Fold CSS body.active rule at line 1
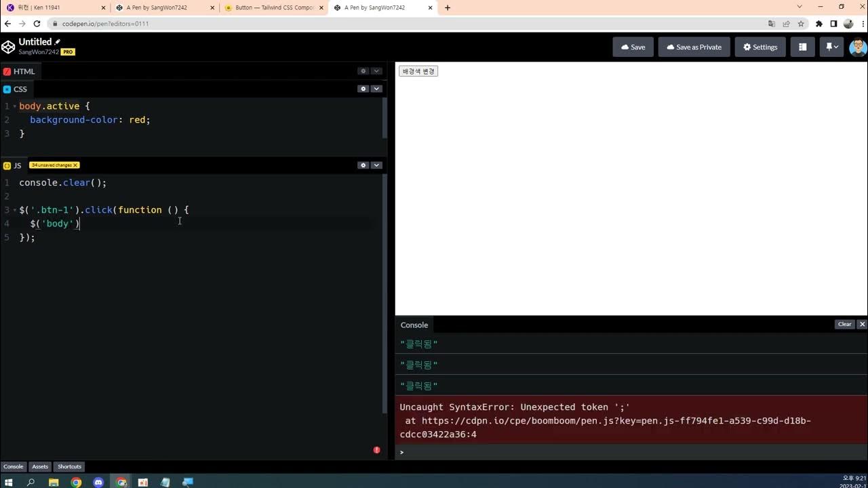Viewport: 868px width, 488px height. coord(15,106)
